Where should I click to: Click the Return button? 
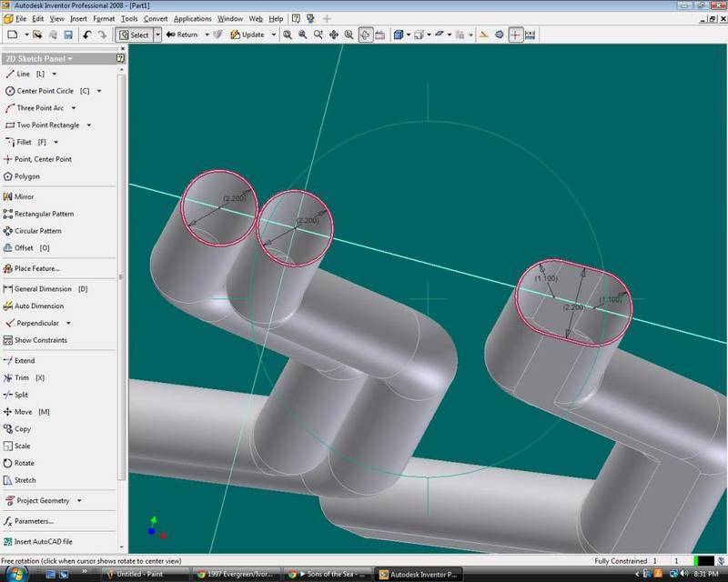click(182, 35)
